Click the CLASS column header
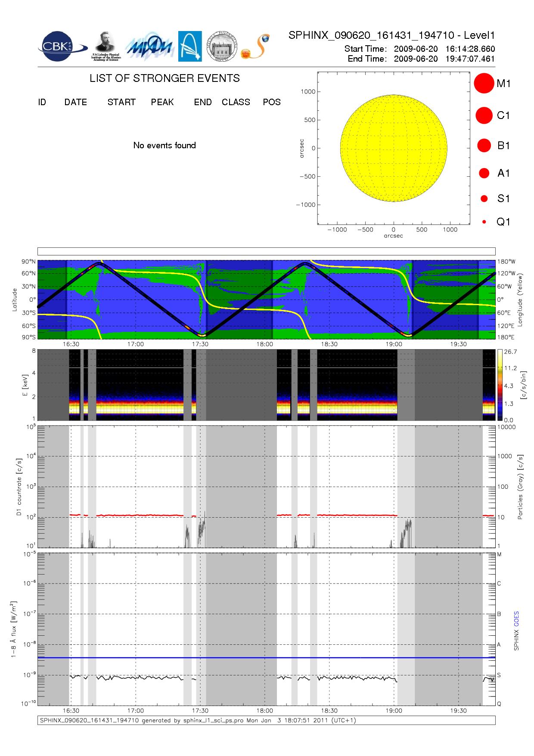Viewport: 534px width, 756px height. coord(236,102)
